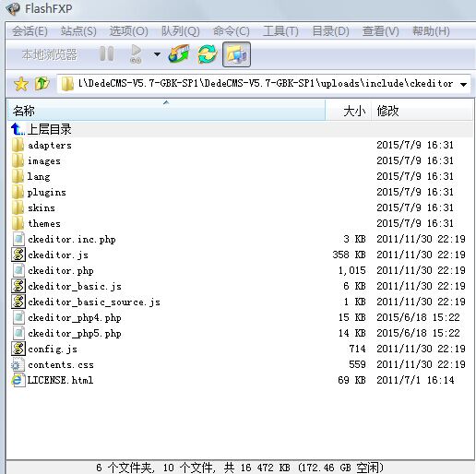
Task: Click the status bar folder and file summary
Action: 240,468
